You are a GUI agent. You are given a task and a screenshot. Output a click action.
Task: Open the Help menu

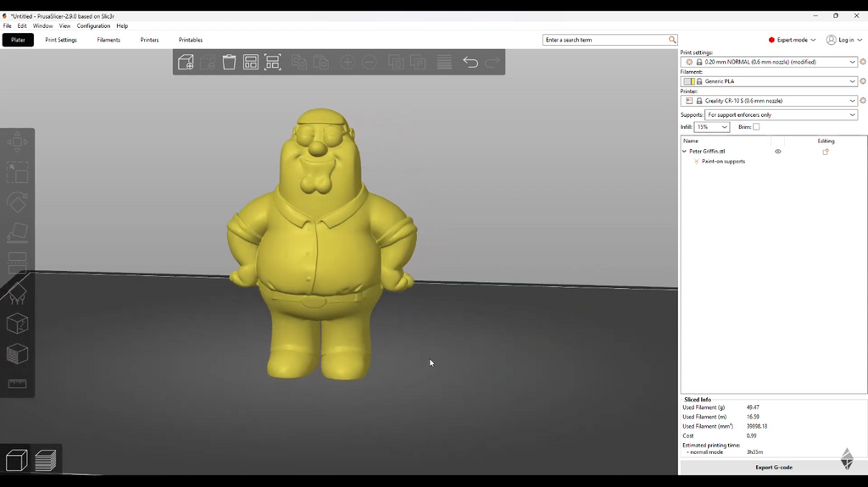tap(122, 26)
